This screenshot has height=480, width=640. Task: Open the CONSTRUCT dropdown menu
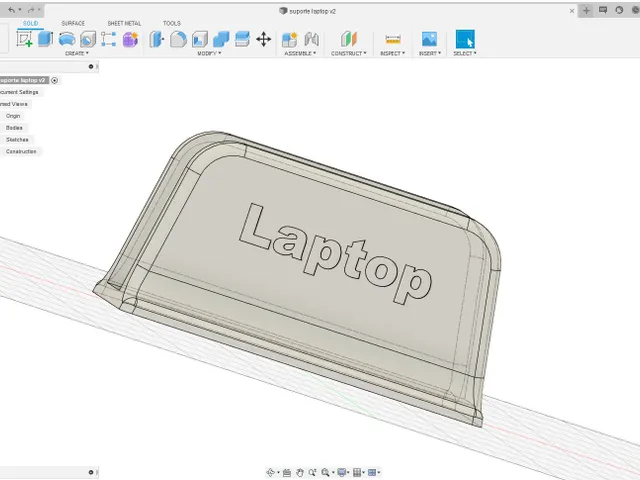349,53
